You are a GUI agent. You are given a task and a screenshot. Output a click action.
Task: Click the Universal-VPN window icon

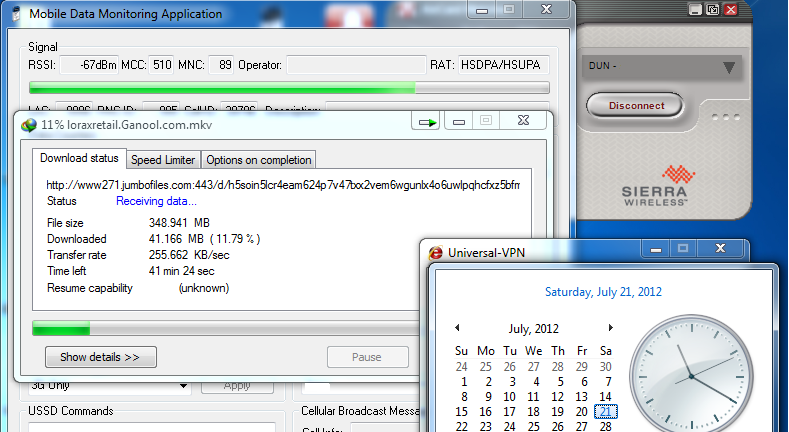436,252
